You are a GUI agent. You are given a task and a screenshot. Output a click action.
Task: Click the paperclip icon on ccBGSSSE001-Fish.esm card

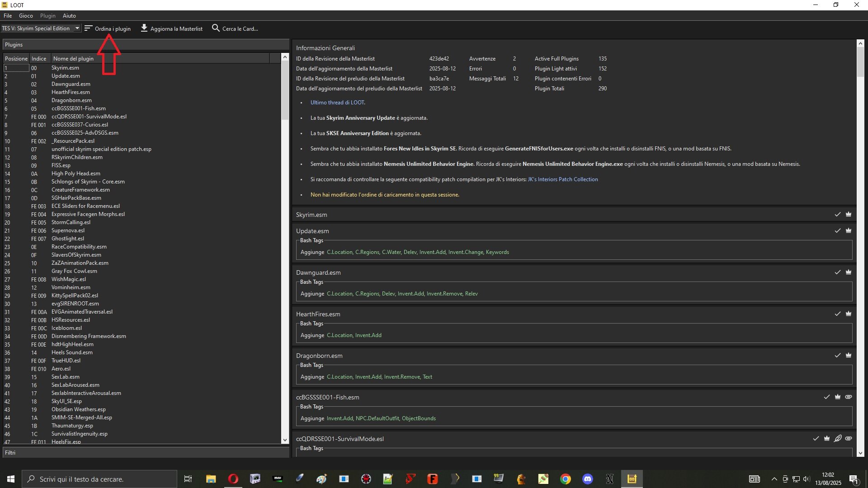[x=849, y=397]
